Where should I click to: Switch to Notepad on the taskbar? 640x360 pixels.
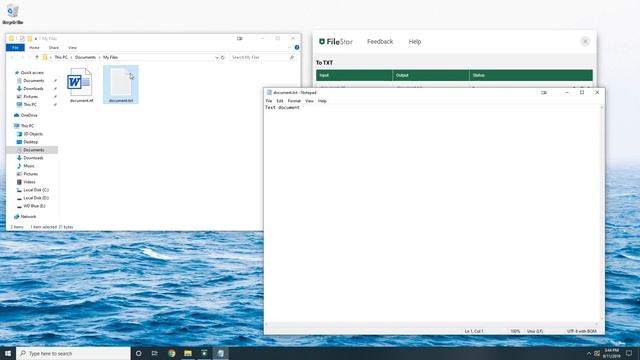220,353
